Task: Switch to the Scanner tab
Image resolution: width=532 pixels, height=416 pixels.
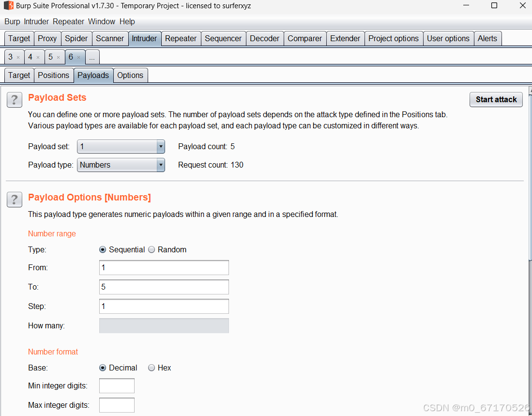Action: [x=110, y=38]
